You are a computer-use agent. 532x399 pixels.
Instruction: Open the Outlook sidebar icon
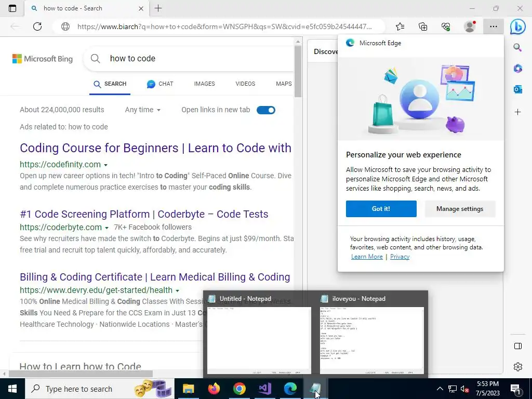[517, 89]
